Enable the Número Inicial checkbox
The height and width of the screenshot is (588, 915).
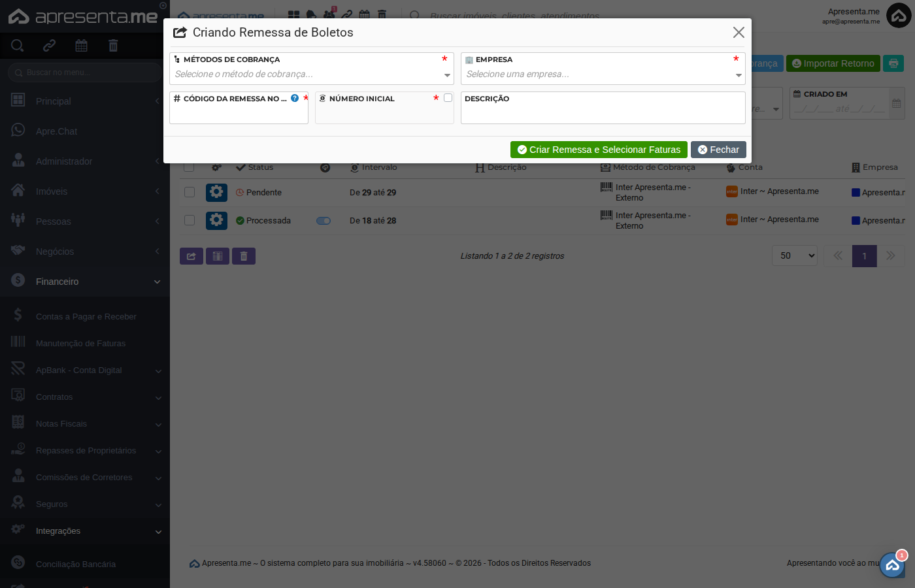tap(448, 98)
